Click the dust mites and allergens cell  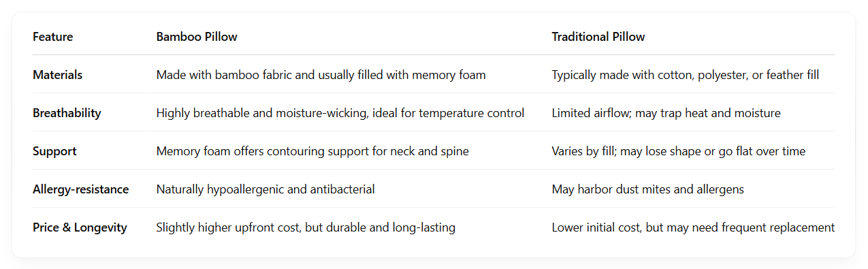coord(648,189)
